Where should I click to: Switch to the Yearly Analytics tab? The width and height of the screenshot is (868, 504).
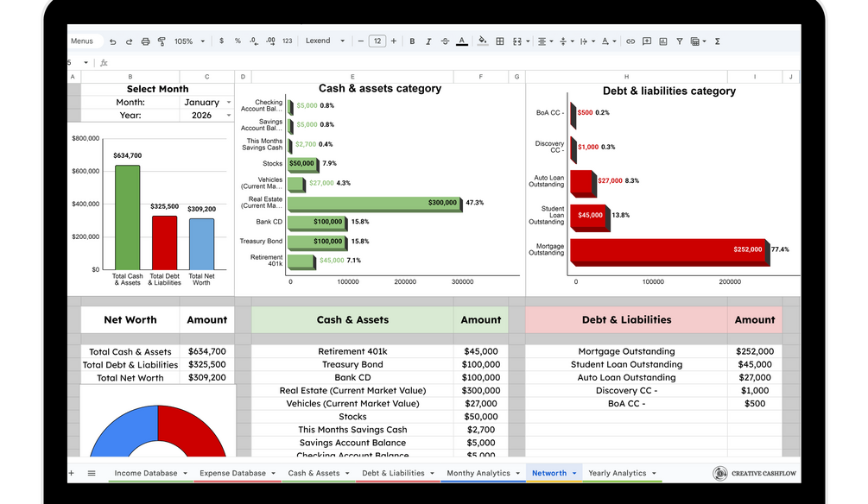coord(618,473)
